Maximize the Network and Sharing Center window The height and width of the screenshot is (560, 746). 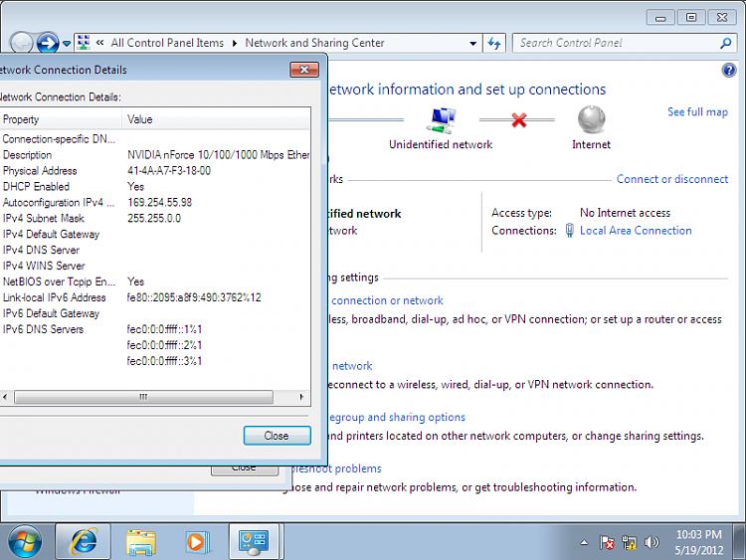coord(691,18)
